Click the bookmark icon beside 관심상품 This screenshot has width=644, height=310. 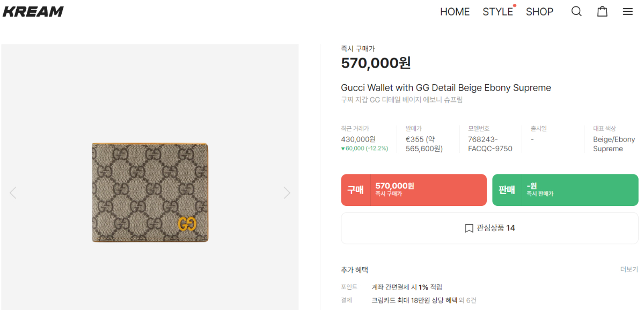469,228
